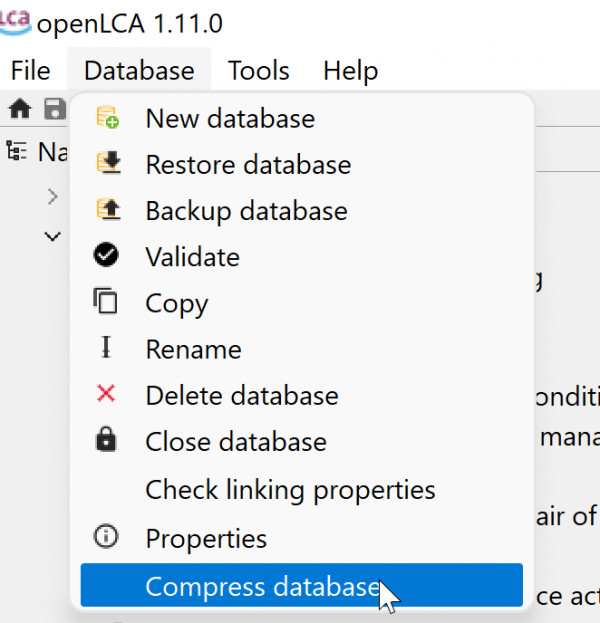
Task: Open the File menu
Action: pyautogui.click(x=31, y=71)
